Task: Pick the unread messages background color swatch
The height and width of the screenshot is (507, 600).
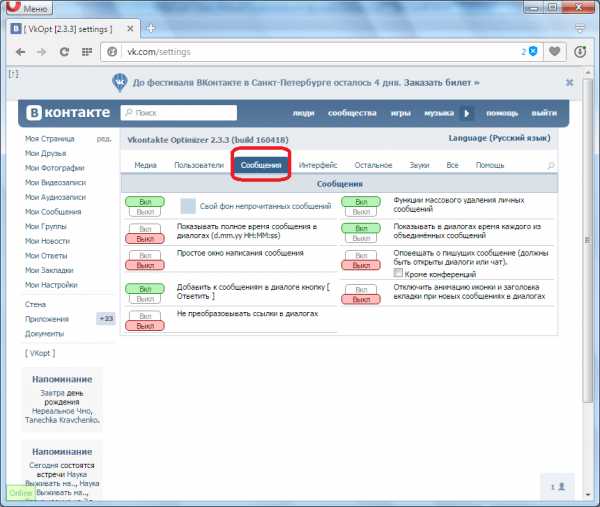Action: 188,206
